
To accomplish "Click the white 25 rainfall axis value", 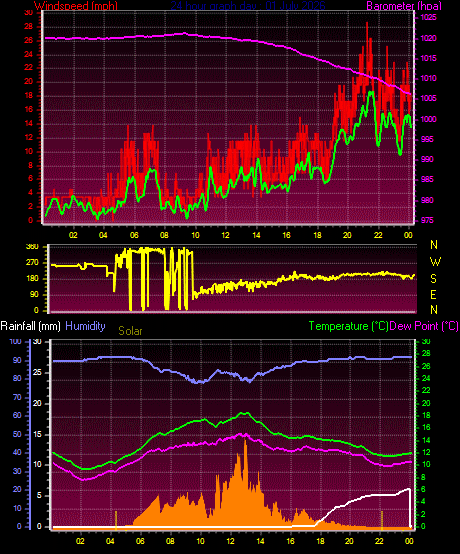I will pos(37,373).
